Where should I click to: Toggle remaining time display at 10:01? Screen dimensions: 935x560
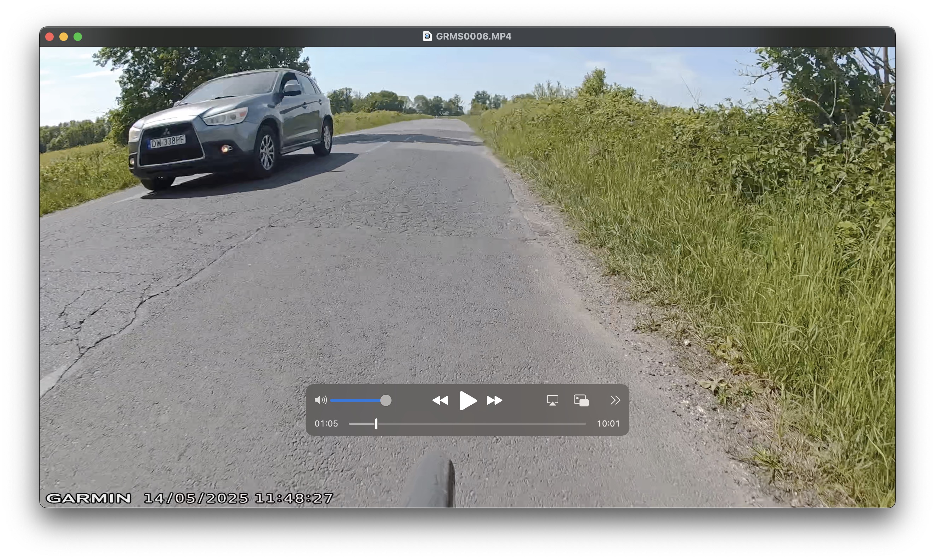(608, 424)
